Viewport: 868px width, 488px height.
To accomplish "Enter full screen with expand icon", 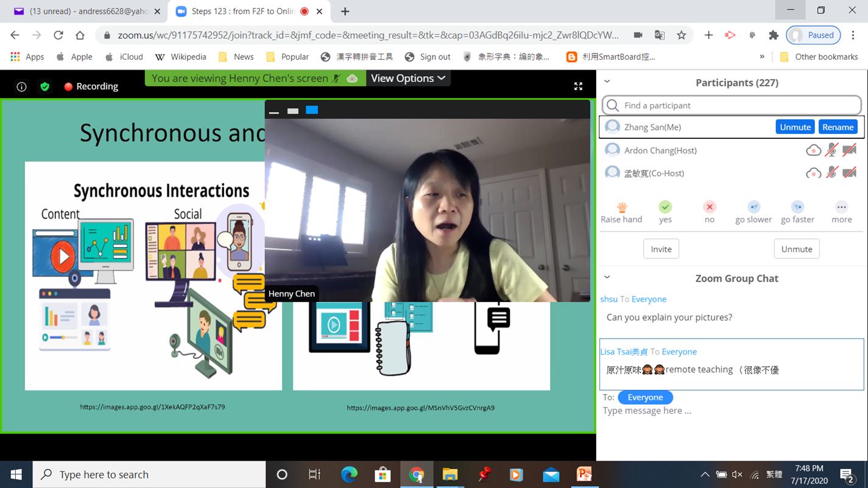I will point(578,87).
